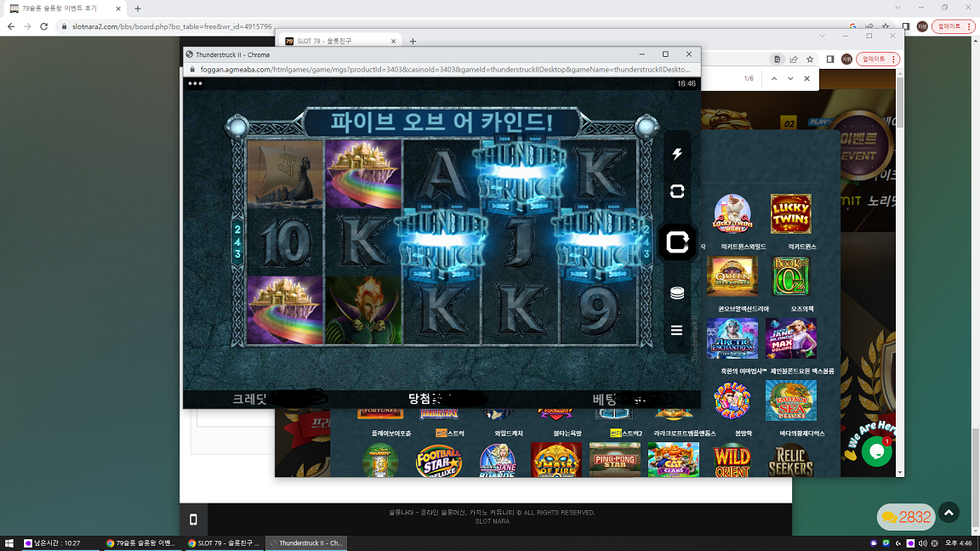
Task: Open autoplay with the looping arrows icon
Action: [x=677, y=191]
